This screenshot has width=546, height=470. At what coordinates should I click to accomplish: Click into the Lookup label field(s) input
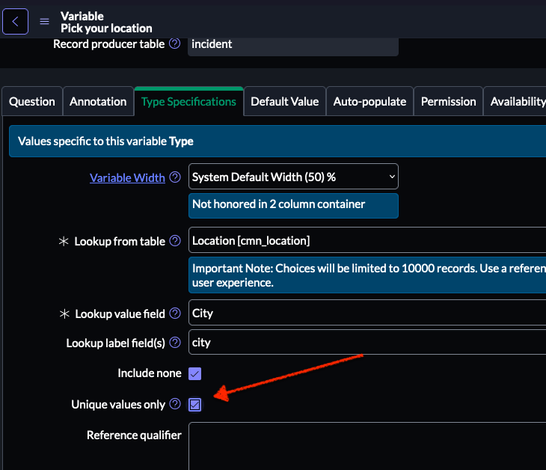(367, 342)
